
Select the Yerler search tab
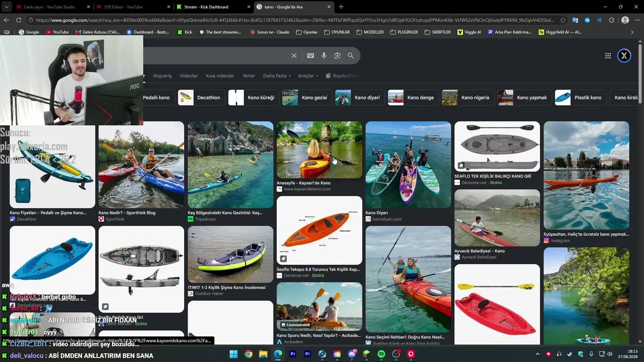[249, 76]
